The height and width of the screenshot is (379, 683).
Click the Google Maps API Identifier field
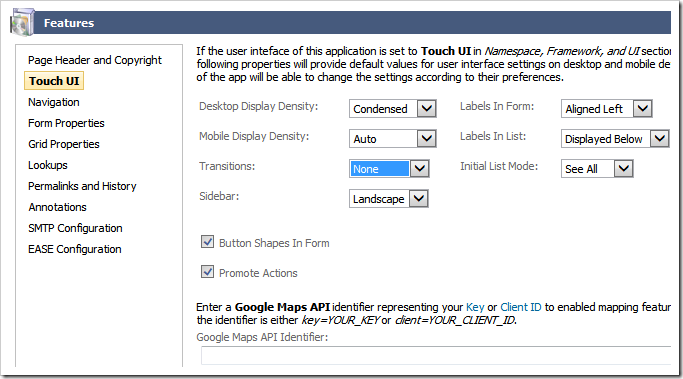click(436, 355)
